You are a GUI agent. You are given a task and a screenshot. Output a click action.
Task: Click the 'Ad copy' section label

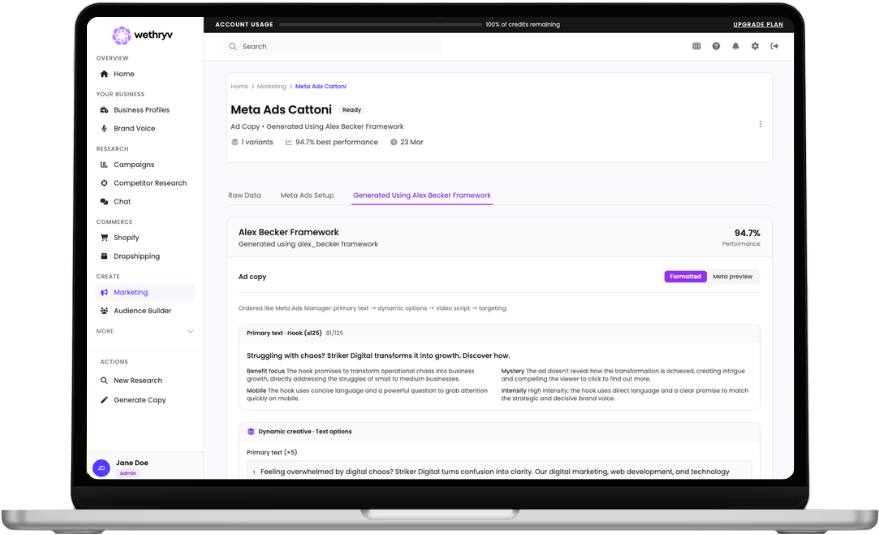[252, 276]
